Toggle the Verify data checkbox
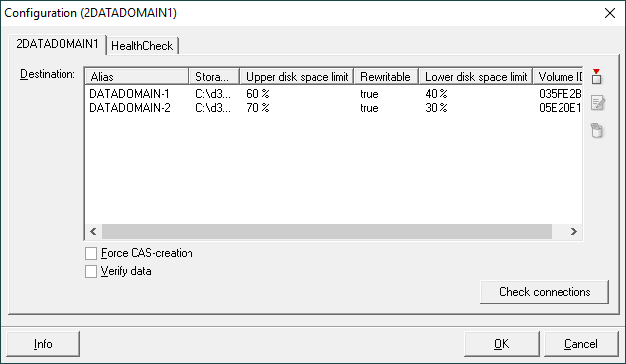The image size is (626, 364). [91, 271]
